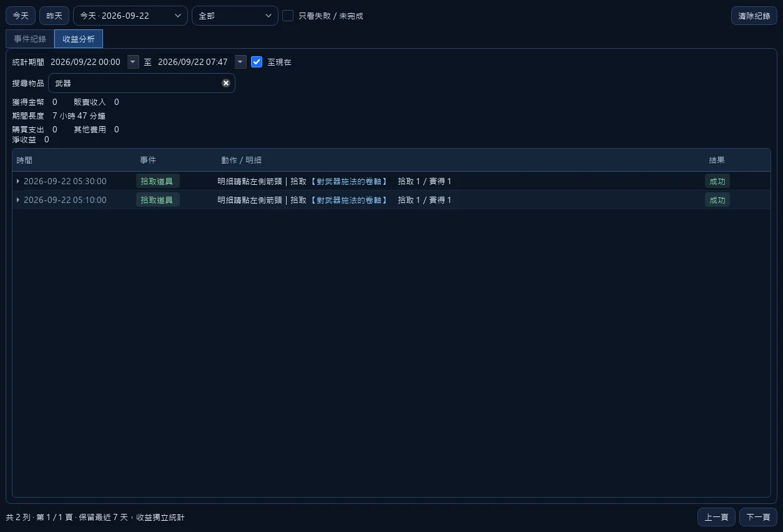Click the timestamp 2026-09-22 05:10:00

[65, 200]
